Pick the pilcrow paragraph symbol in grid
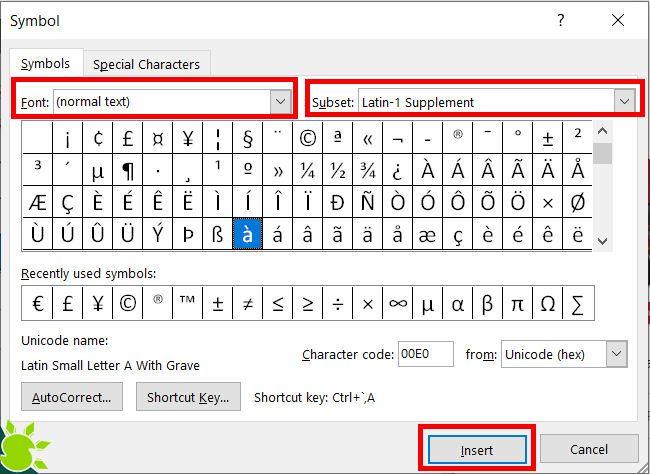Image resolution: width=650 pixels, height=474 pixels. pyautogui.click(x=127, y=169)
